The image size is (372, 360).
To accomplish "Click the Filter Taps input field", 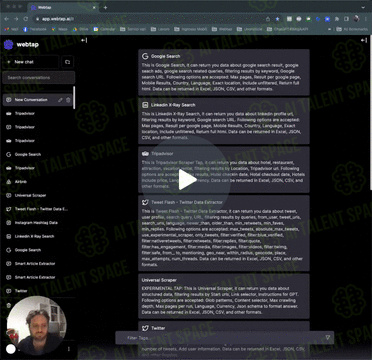I will tap(220, 338).
